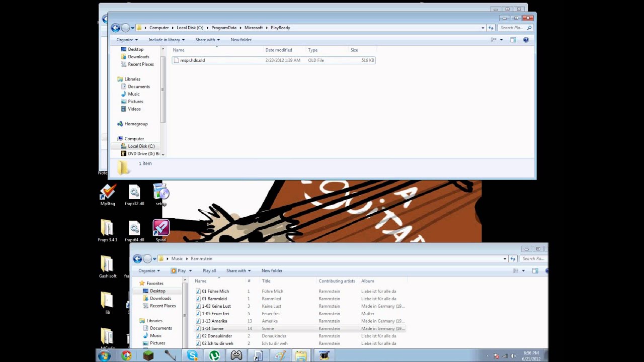Open help in the PlayReady window
Viewport: 644px width, 362px height.
pos(526,40)
